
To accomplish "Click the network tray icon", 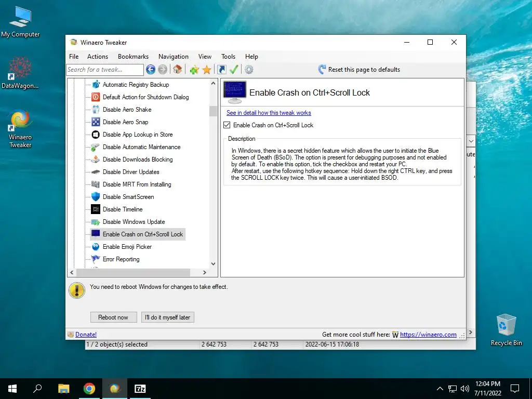I will pyautogui.click(x=453, y=389).
